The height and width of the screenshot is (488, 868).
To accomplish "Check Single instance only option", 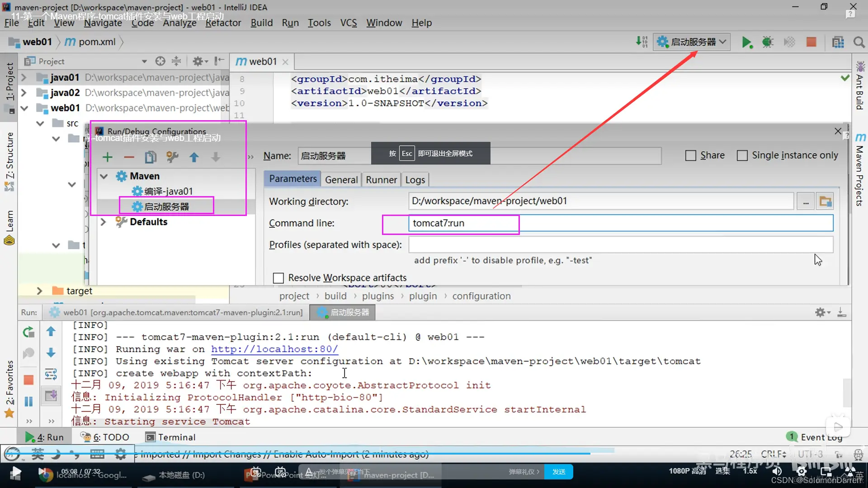I will pos(742,155).
